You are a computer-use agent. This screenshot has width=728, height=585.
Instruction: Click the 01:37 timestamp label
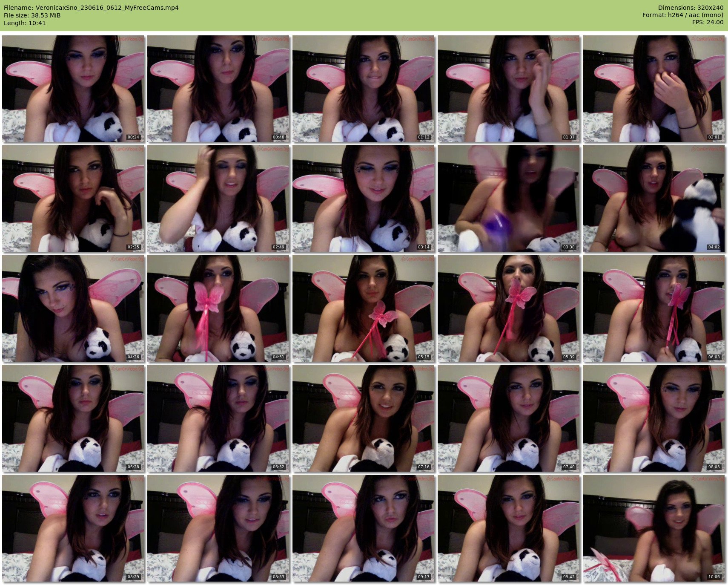(568, 137)
